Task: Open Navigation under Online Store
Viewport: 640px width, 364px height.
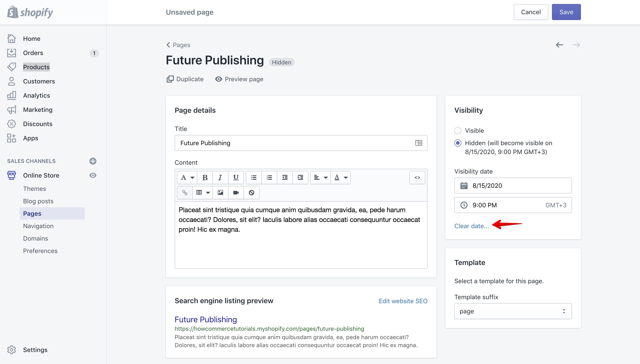Action: pyautogui.click(x=38, y=226)
